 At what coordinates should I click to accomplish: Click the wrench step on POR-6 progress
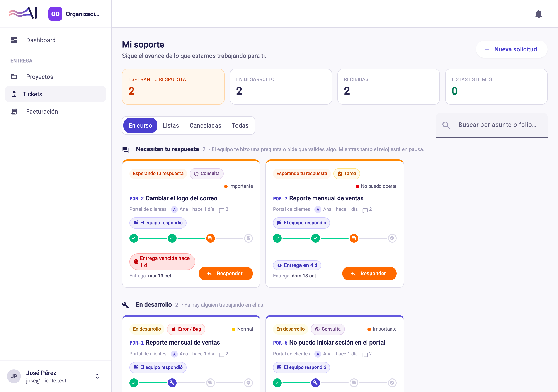point(315,383)
